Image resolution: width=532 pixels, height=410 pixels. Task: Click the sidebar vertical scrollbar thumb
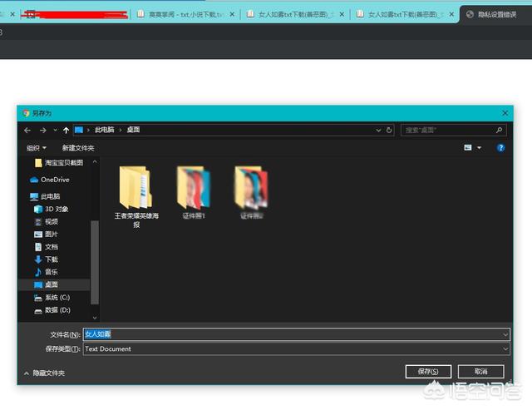click(95, 262)
